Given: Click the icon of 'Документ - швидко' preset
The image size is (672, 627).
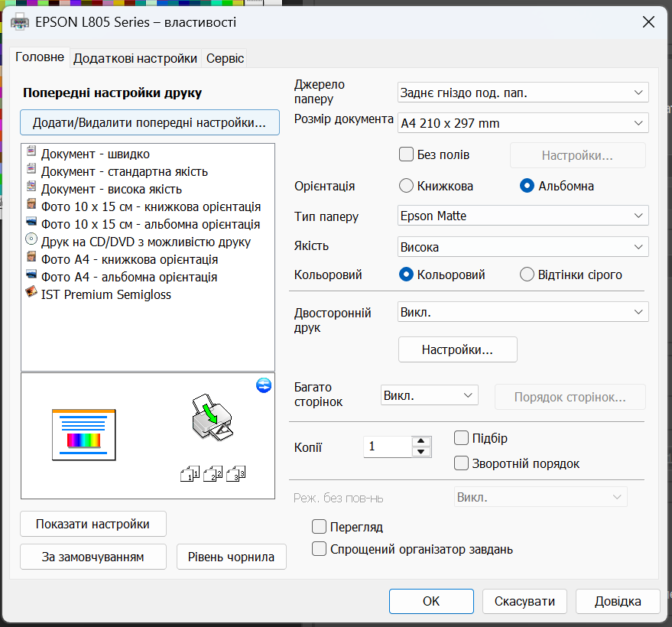Looking at the screenshot, I should (x=31, y=151).
